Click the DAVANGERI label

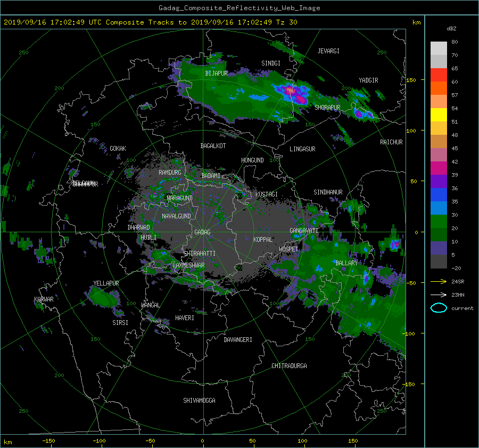(238, 340)
